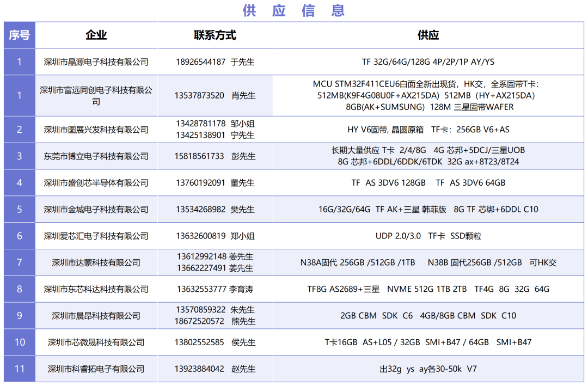Click phone 13570859322 朱先生
Screen dimensions: 588x386
click(x=215, y=310)
